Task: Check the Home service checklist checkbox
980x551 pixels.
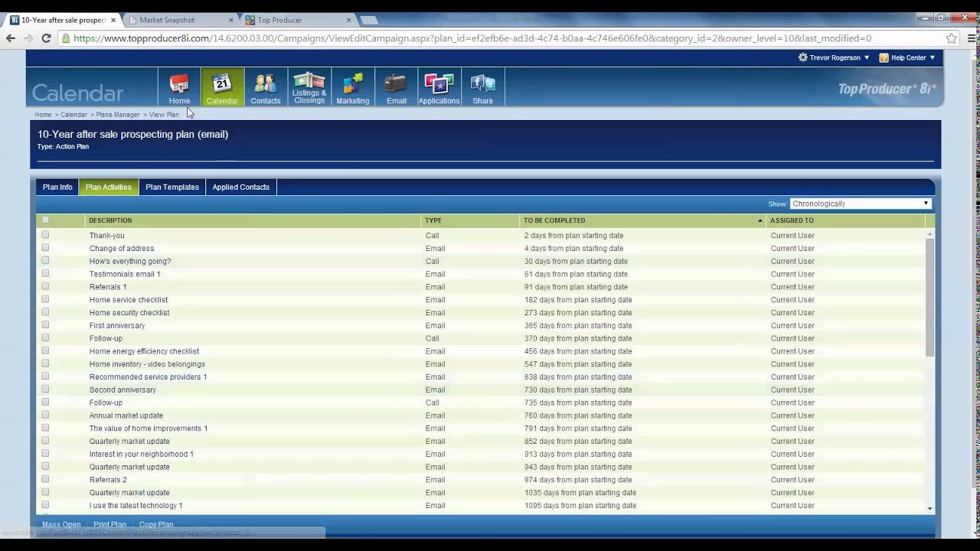Action: (x=45, y=299)
